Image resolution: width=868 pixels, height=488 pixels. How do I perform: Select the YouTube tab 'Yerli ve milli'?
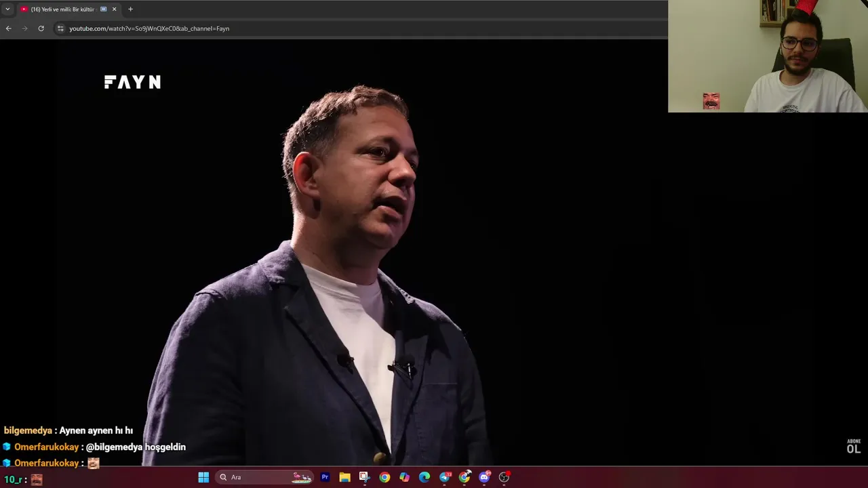click(x=62, y=9)
